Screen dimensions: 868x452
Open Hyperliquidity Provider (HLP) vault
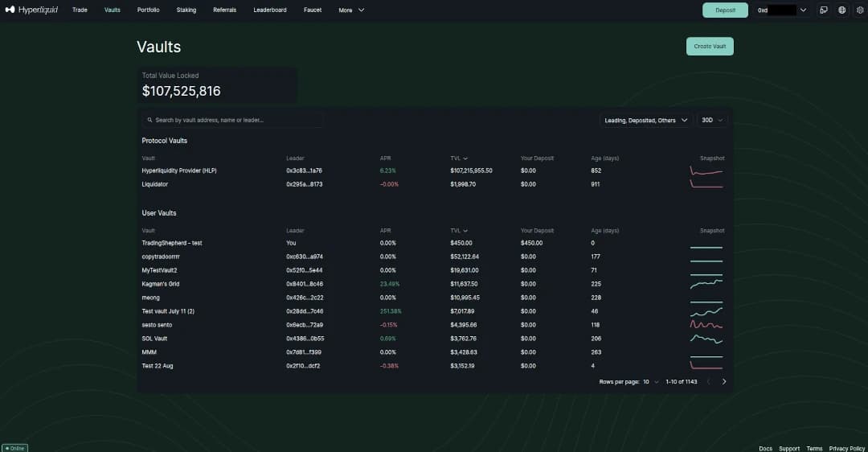click(178, 171)
